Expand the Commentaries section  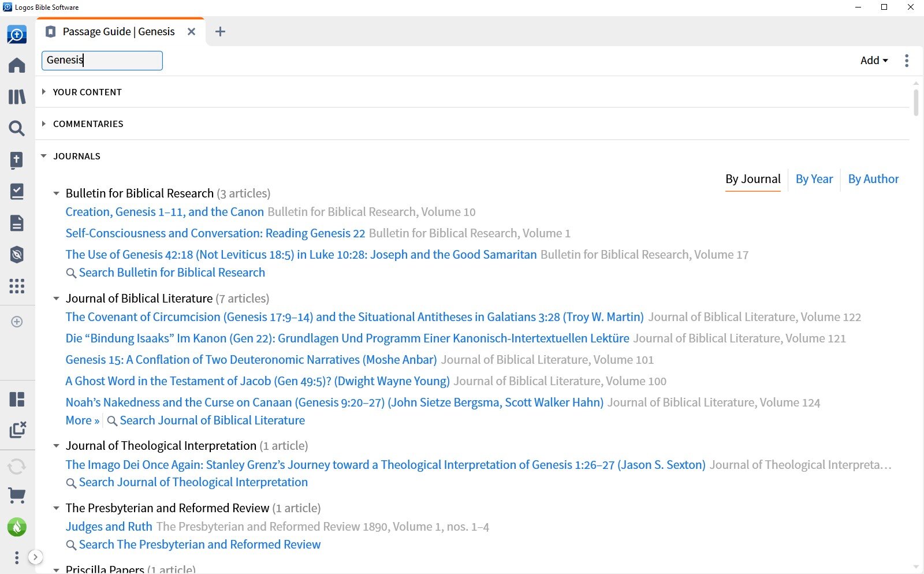[43, 124]
